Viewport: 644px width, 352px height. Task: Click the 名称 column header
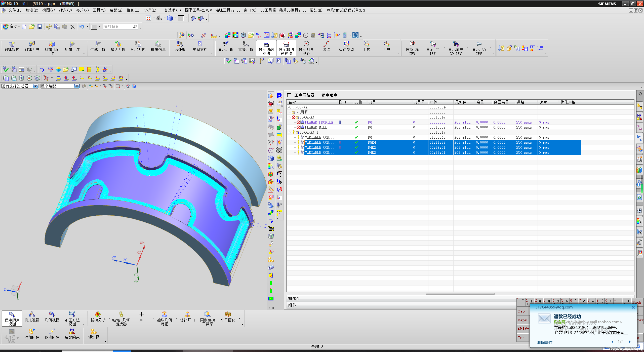(312, 102)
